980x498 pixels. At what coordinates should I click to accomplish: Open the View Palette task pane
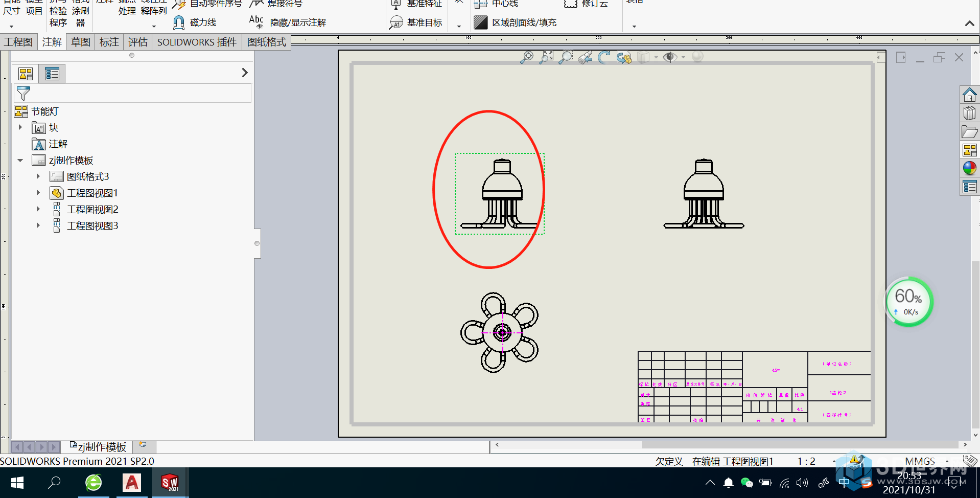969,150
